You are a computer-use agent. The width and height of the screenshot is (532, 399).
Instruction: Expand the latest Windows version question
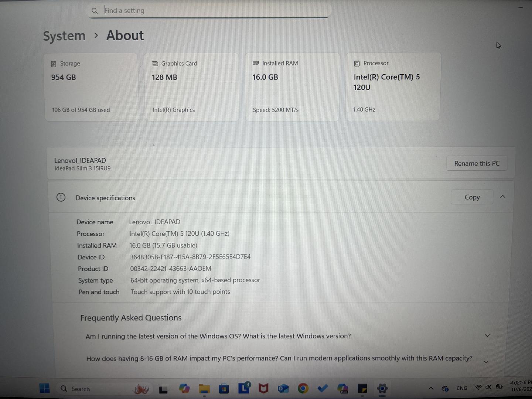pos(487,336)
